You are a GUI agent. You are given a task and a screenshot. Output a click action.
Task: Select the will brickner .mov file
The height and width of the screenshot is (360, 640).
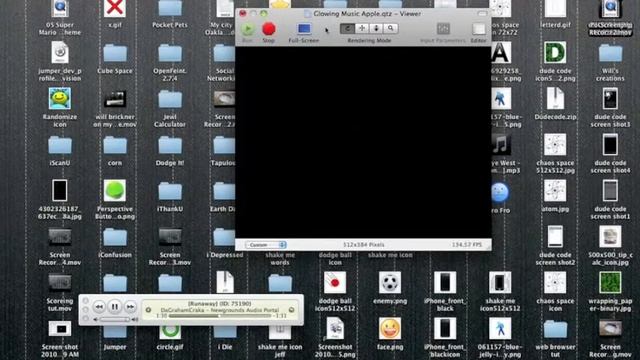point(115,99)
